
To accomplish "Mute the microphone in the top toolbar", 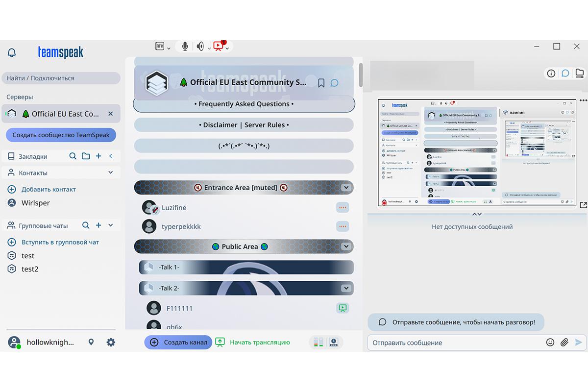I will tap(184, 46).
